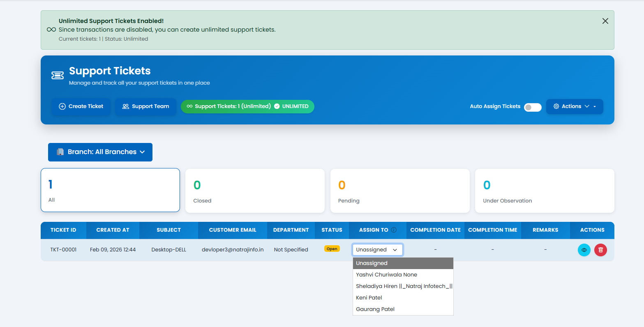The height and width of the screenshot is (327, 644).
Task: Click the building icon in Branch button
Action: tap(60, 152)
